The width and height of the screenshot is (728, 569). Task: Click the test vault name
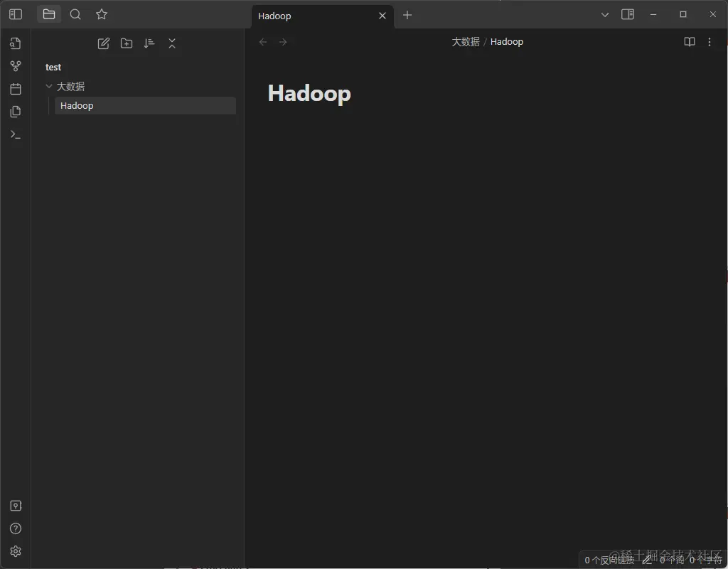[53, 68]
